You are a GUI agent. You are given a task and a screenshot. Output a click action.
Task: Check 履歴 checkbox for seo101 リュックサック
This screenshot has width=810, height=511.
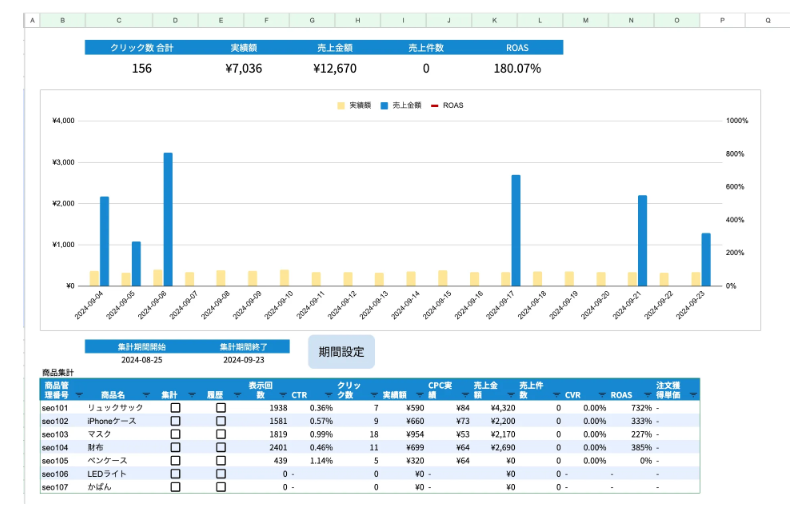[221, 408]
